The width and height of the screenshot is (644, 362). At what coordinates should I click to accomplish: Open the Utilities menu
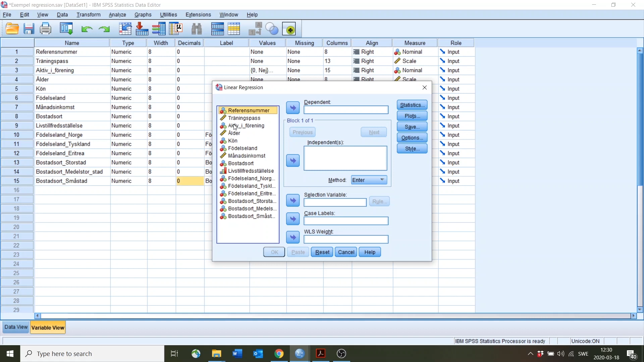point(168,15)
